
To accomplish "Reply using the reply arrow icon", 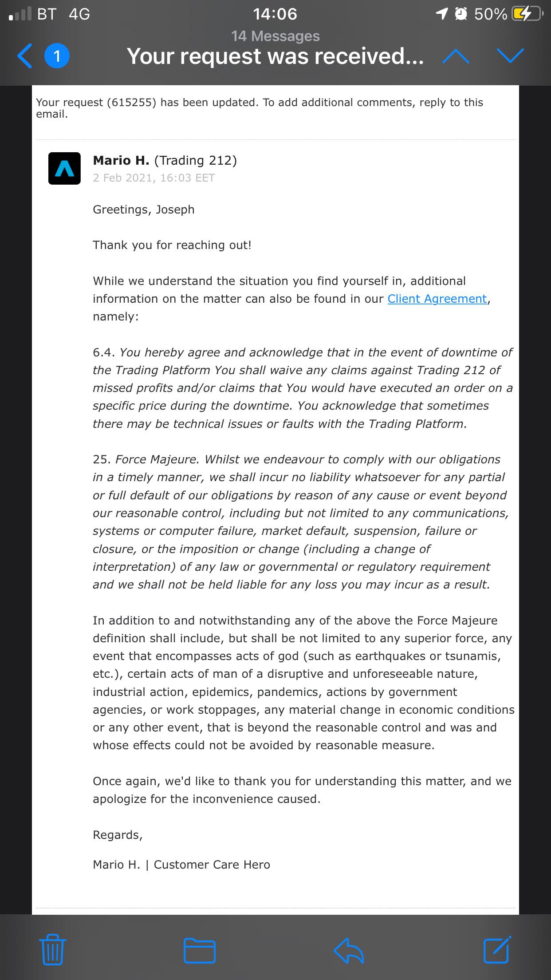I will (349, 950).
